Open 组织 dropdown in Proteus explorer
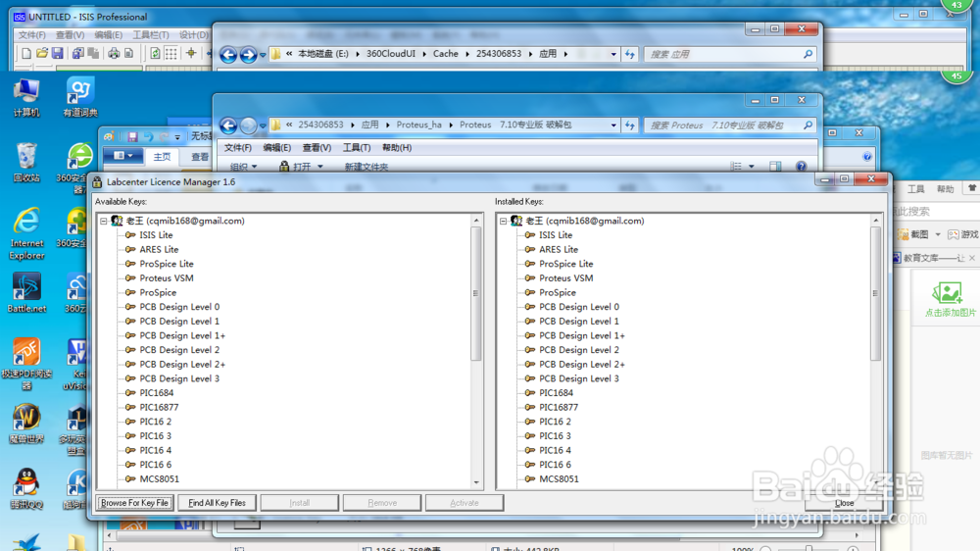 click(x=243, y=167)
